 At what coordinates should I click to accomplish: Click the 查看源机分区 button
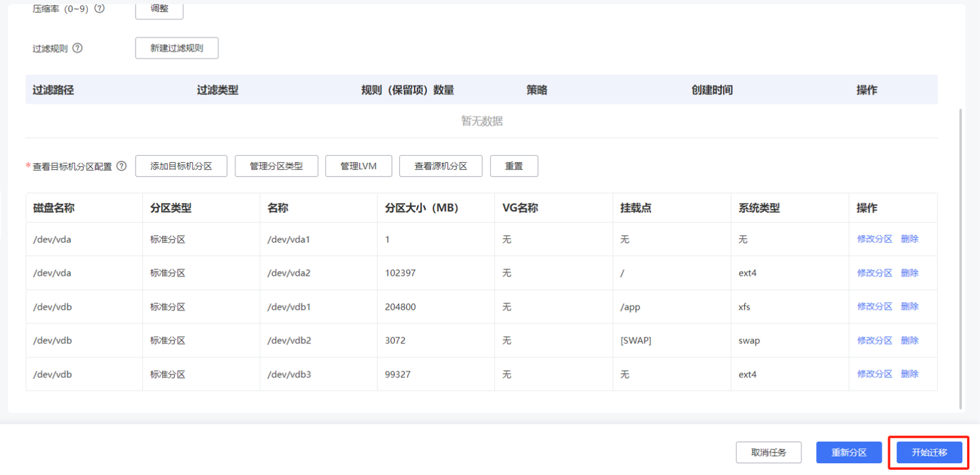440,166
